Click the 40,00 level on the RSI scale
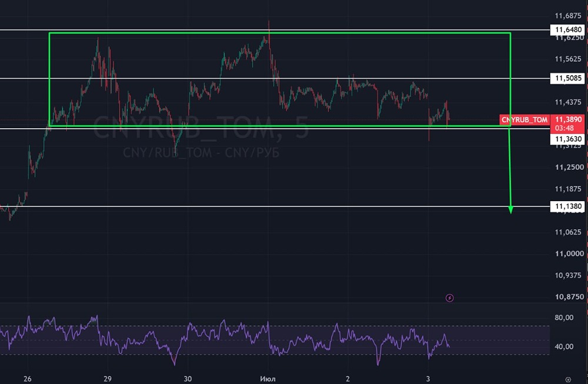588x384 pixels. coord(564,346)
